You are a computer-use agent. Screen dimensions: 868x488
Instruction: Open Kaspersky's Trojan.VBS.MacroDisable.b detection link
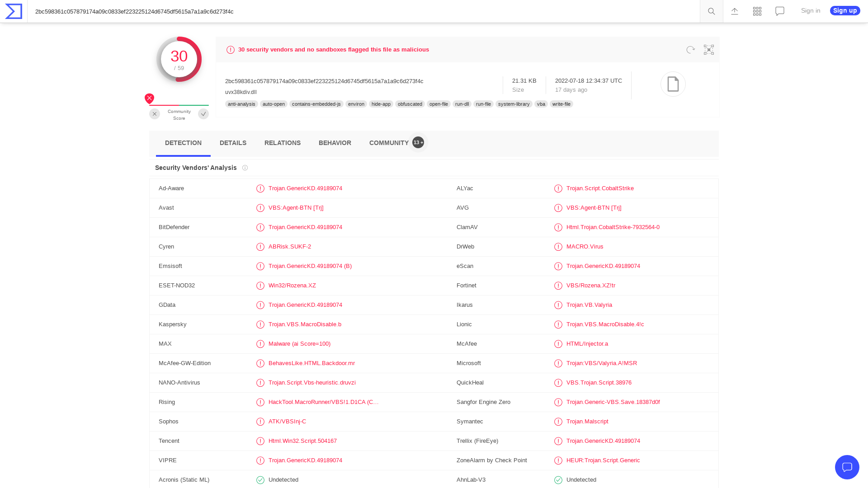tap(305, 324)
